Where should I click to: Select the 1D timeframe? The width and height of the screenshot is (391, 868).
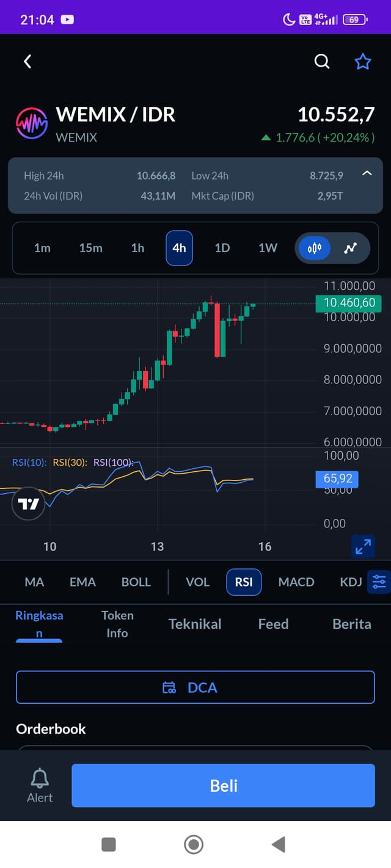(222, 248)
